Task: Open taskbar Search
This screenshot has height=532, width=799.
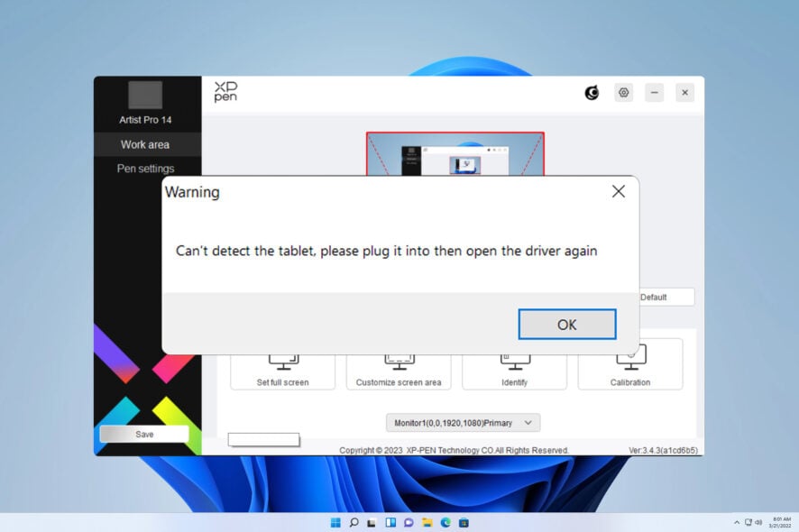Action: [354, 523]
